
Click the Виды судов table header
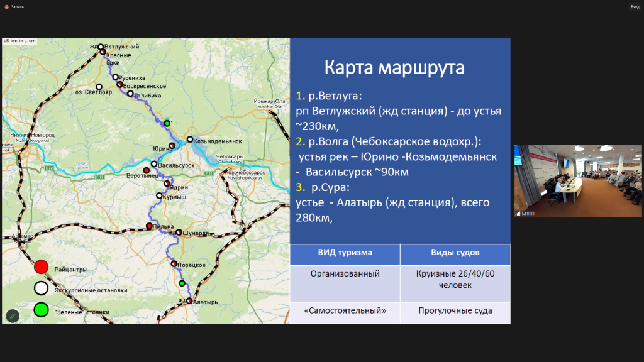(455, 254)
